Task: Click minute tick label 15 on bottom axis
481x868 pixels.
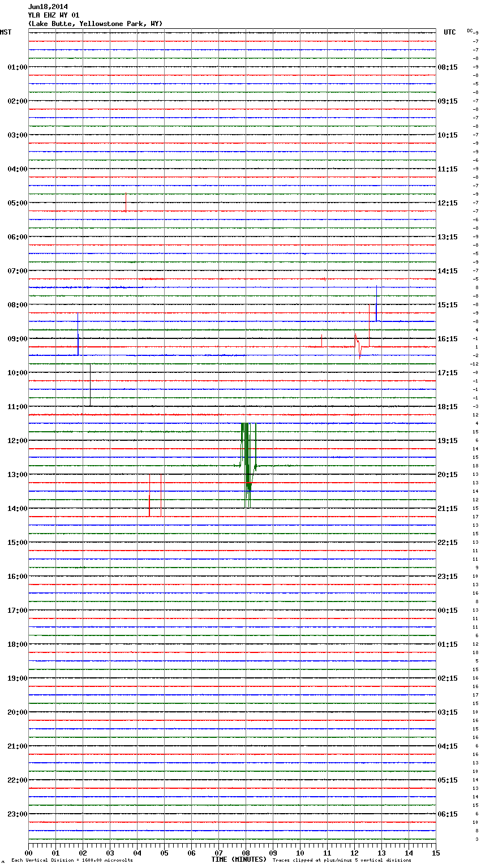Action: click(x=436, y=853)
